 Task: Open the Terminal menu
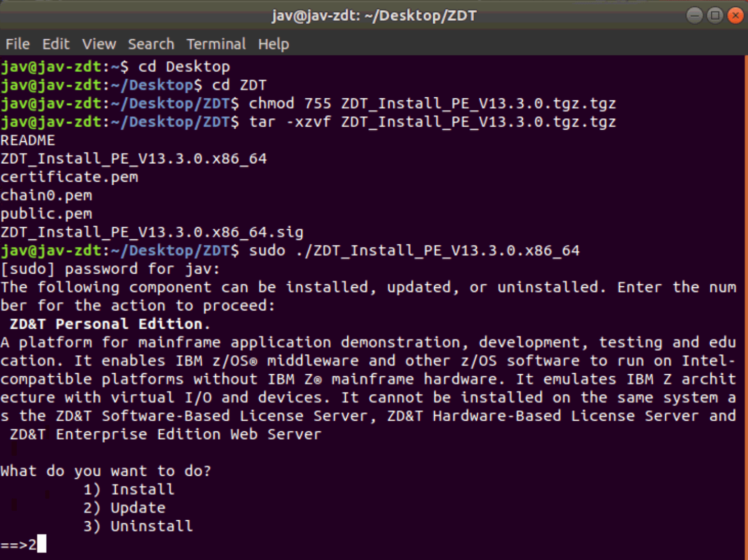tap(216, 44)
